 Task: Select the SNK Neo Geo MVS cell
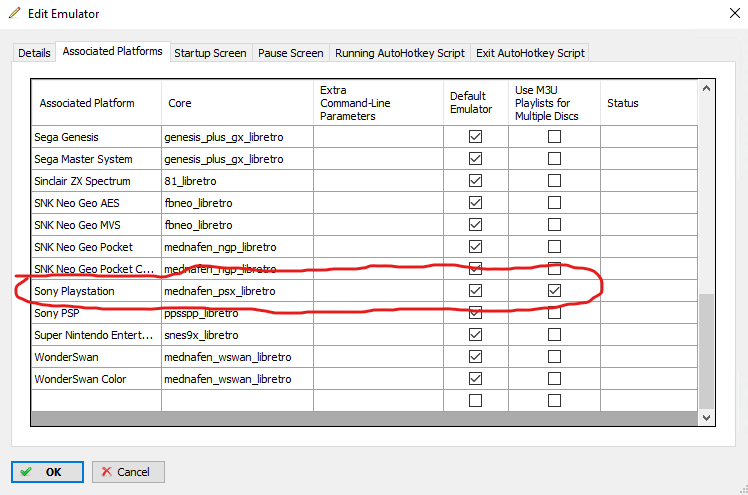[x=96, y=225]
